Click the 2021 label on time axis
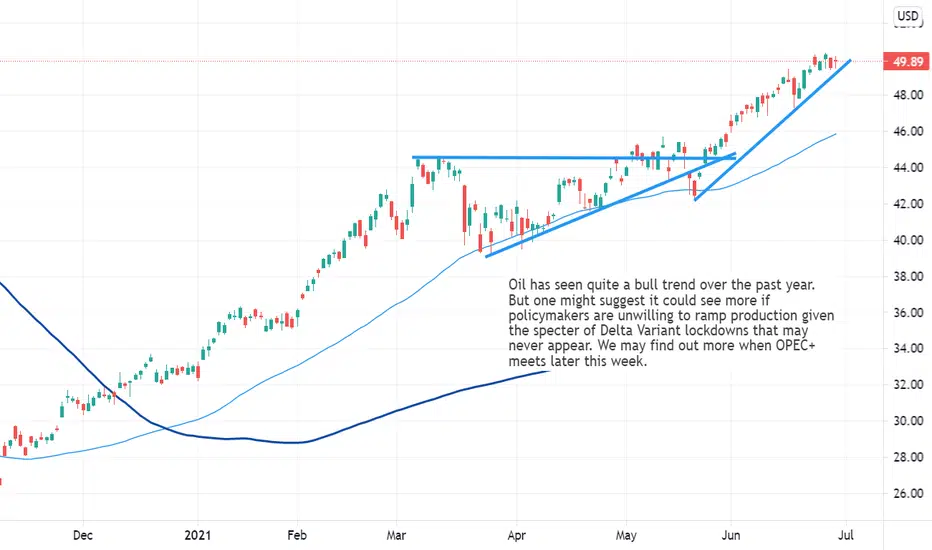932x550 pixels. pos(197,535)
